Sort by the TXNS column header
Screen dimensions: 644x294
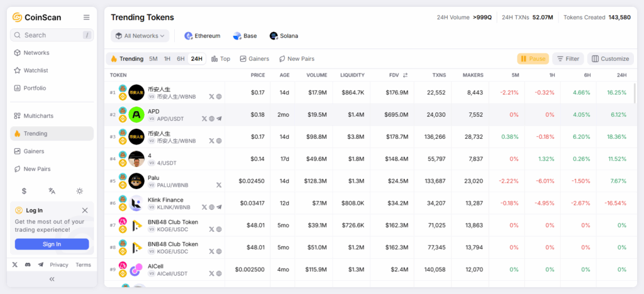pyautogui.click(x=439, y=75)
